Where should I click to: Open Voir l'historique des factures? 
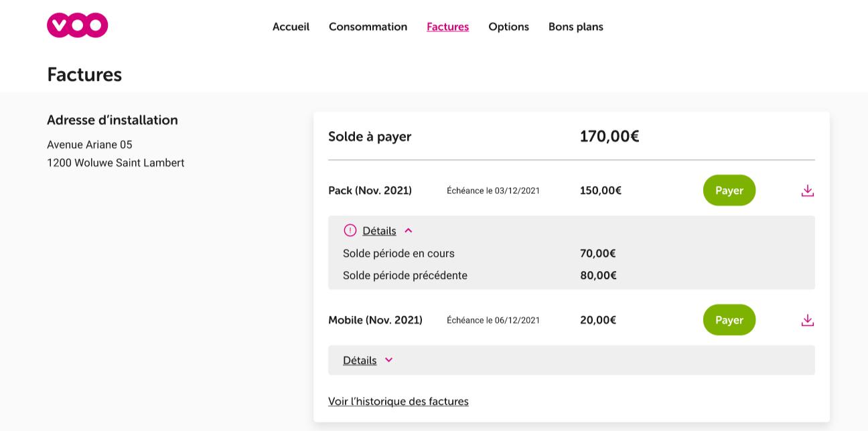tap(399, 401)
